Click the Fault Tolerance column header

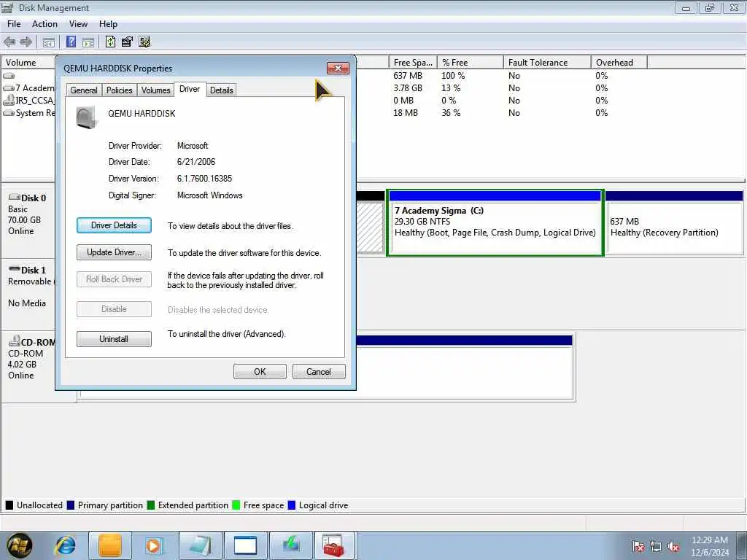[x=547, y=63]
